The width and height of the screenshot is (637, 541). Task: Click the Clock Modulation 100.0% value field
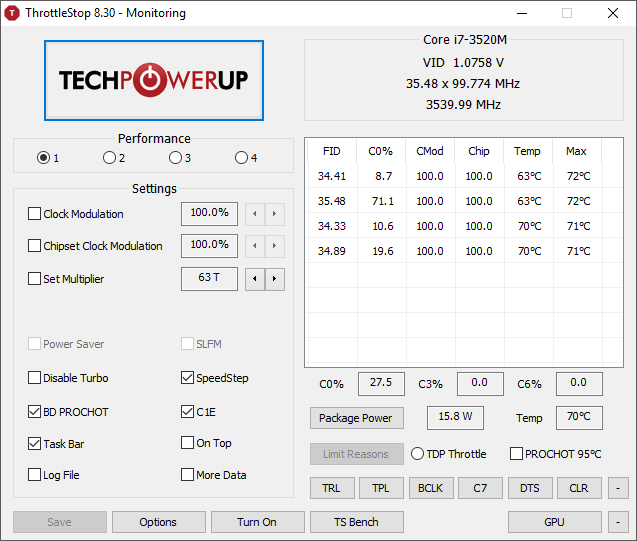coord(209,214)
